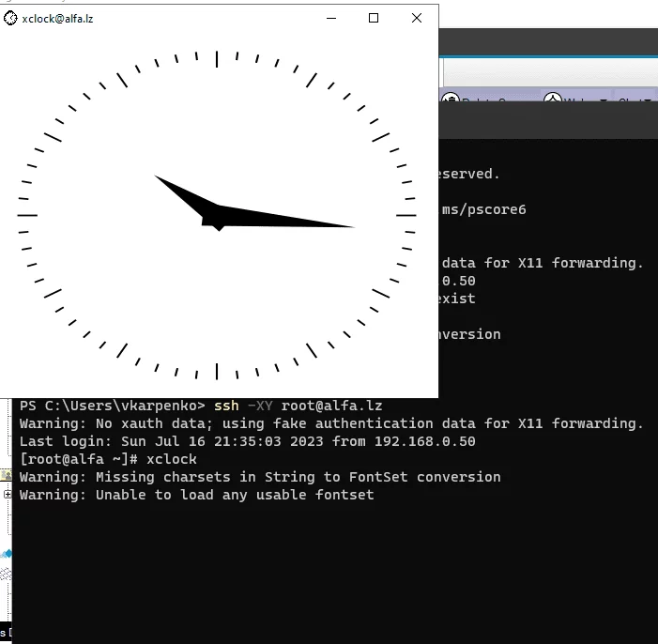Close the xclock@alfa.lz window
The width and height of the screenshot is (658, 644).
click(417, 18)
